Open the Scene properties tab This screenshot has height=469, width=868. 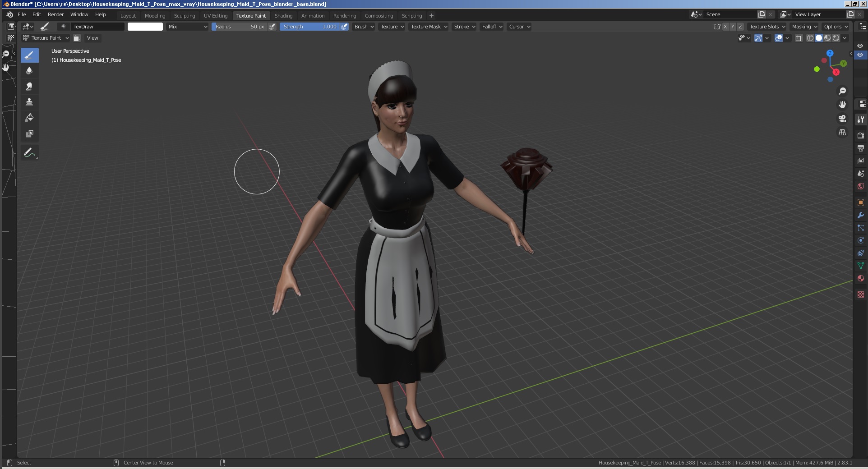click(x=861, y=173)
